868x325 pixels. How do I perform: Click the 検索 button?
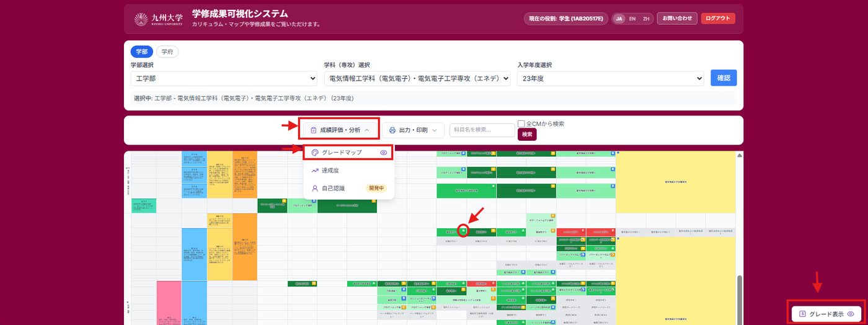(527, 134)
